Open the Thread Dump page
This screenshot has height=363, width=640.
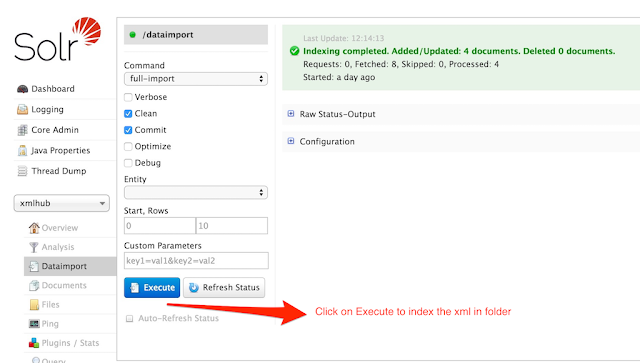pyautogui.click(x=59, y=171)
